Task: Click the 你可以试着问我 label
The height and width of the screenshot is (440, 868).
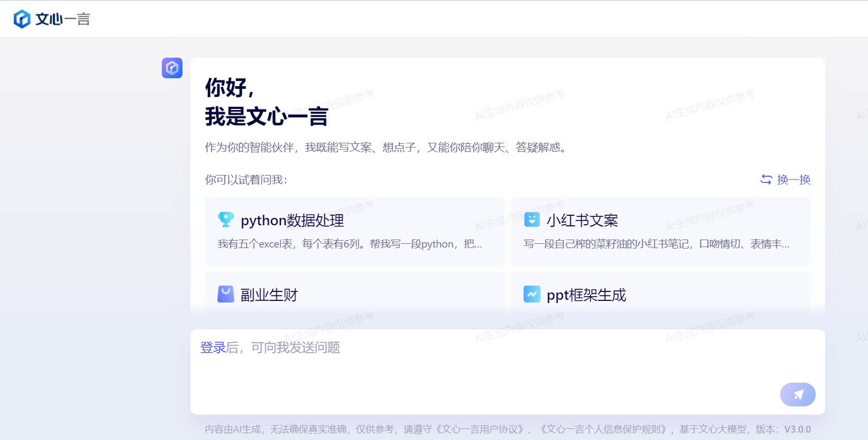Action: (246, 180)
